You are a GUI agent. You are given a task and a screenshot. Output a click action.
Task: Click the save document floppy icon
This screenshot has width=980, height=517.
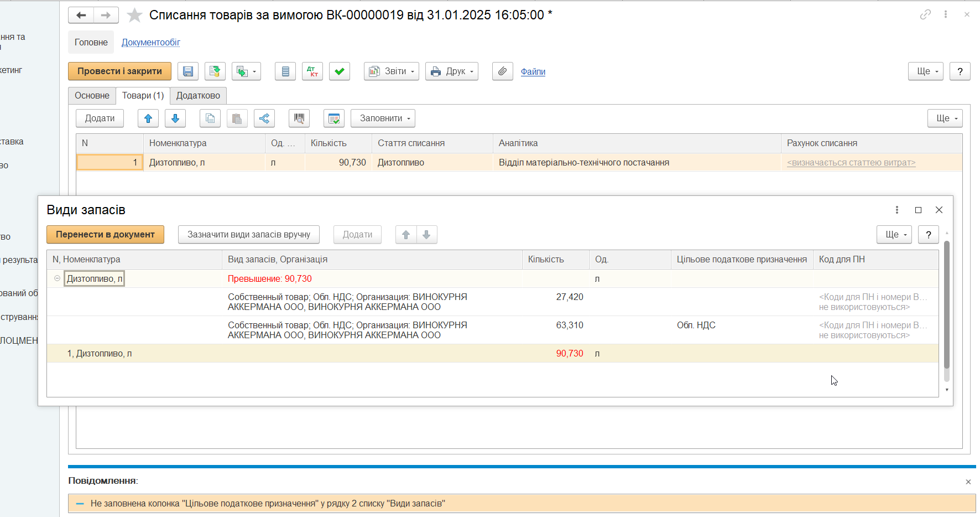[188, 71]
